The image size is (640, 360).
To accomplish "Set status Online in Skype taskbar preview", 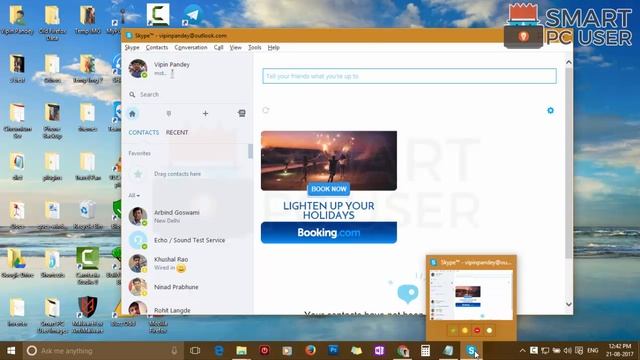I will [x=453, y=330].
